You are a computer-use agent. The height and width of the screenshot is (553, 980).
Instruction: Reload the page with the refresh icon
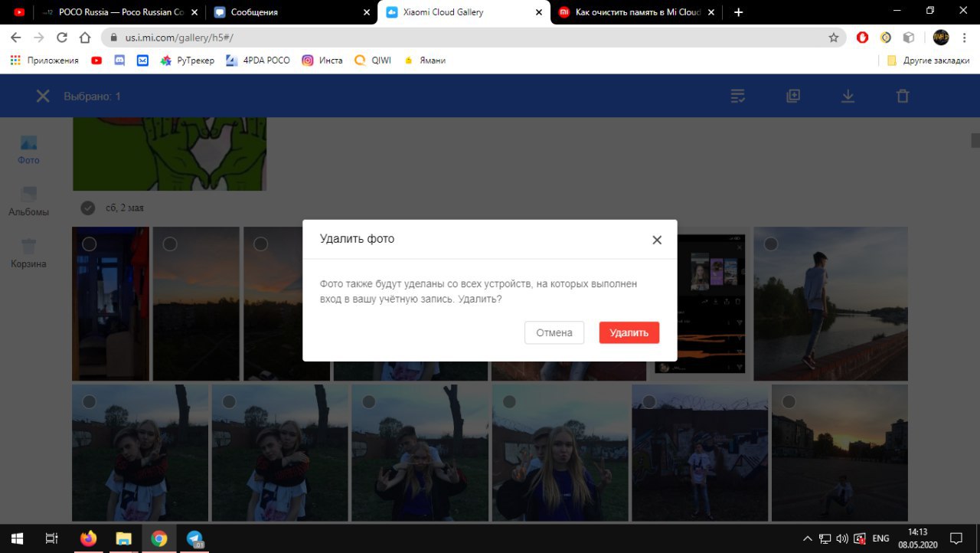pyautogui.click(x=62, y=37)
